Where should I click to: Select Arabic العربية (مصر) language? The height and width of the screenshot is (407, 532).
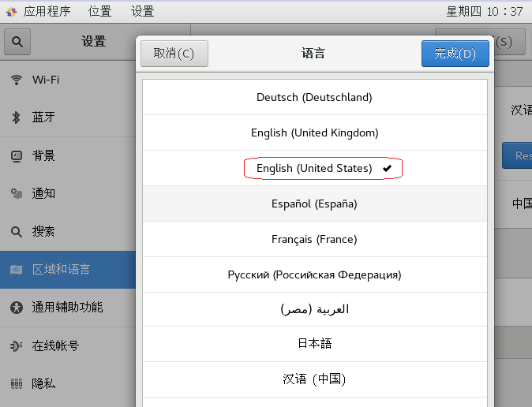[x=314, y=309]
